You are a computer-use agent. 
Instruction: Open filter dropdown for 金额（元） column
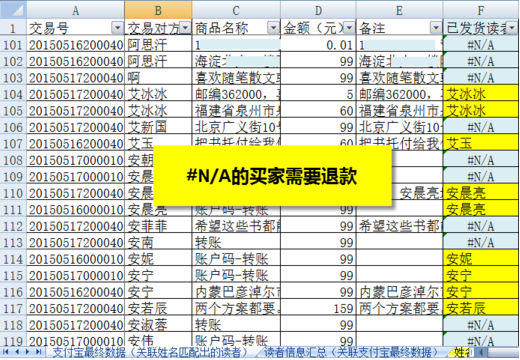click(349, 28)
